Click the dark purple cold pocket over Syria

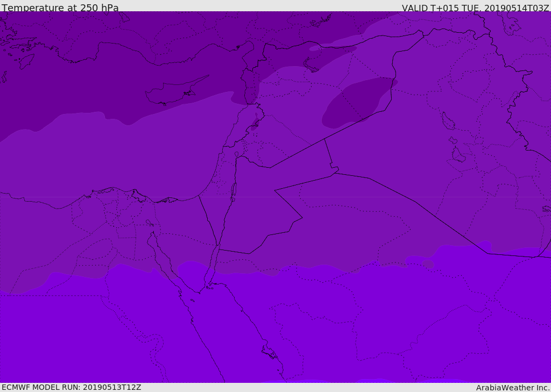click(358, 102)
